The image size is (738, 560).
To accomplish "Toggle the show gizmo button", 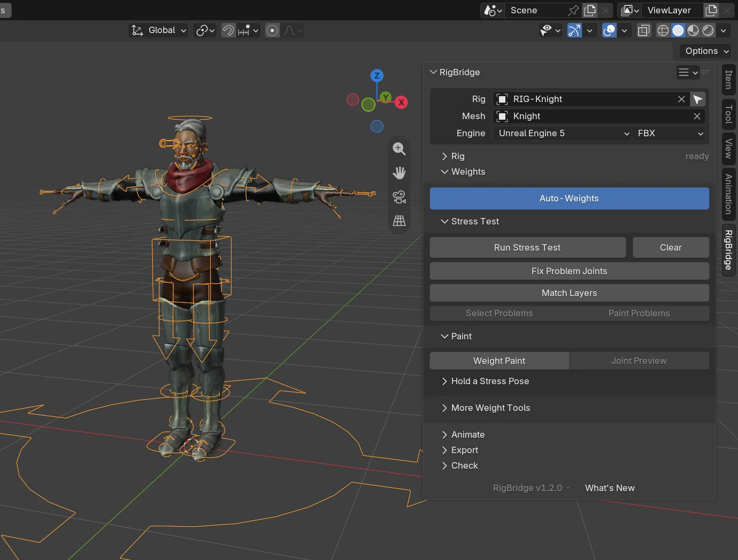I will click(574, 30).
